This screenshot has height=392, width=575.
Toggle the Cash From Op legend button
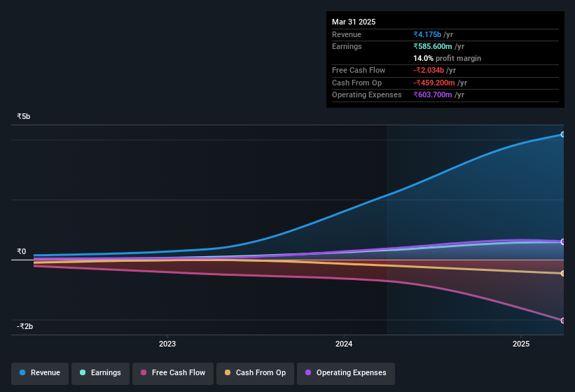click(x=255, y=373)
